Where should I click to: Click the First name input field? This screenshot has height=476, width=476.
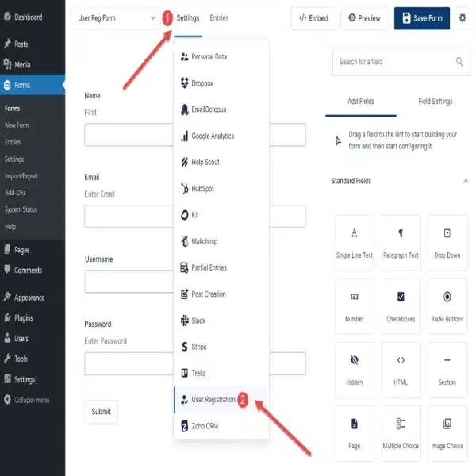[x=129, y=135]
